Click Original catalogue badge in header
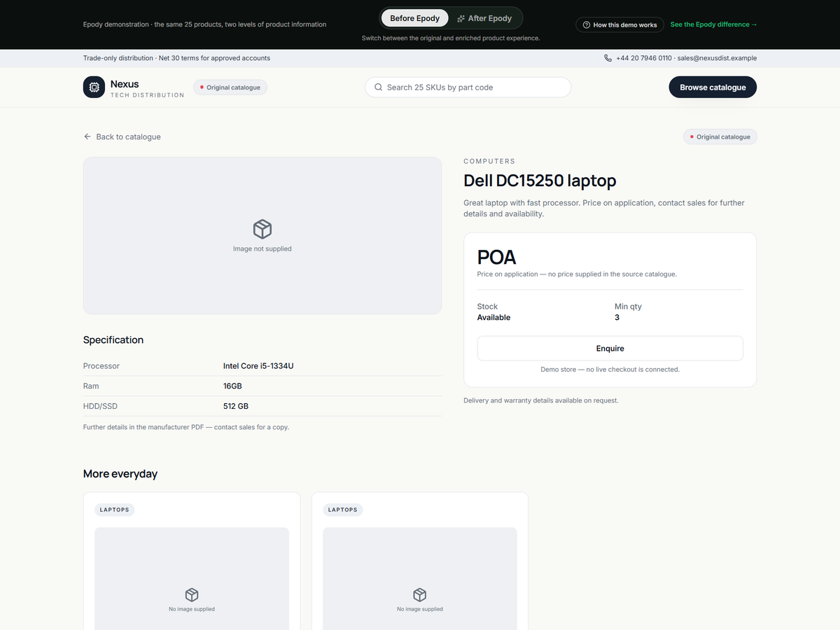 tap(230, 87)
